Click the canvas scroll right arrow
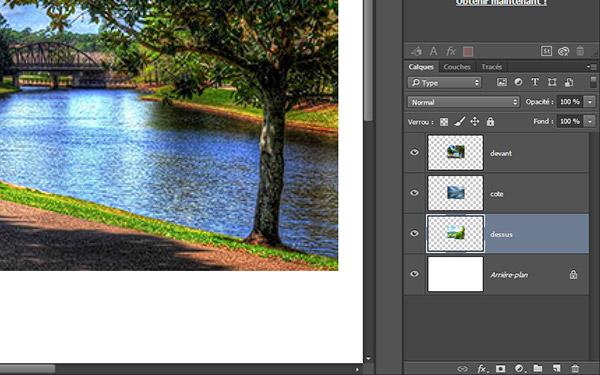Image resolution: width=600 pixels, height=375 pixels. click(x=357, y=369)
